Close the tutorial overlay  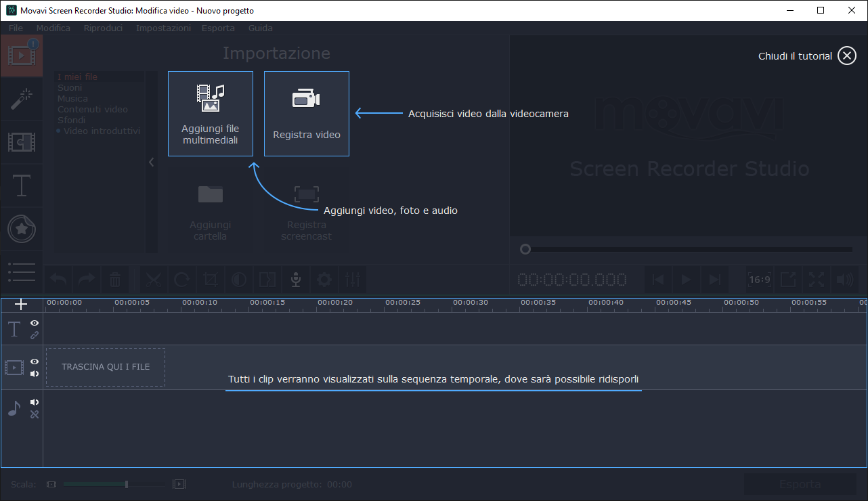[x=846, y=56]
